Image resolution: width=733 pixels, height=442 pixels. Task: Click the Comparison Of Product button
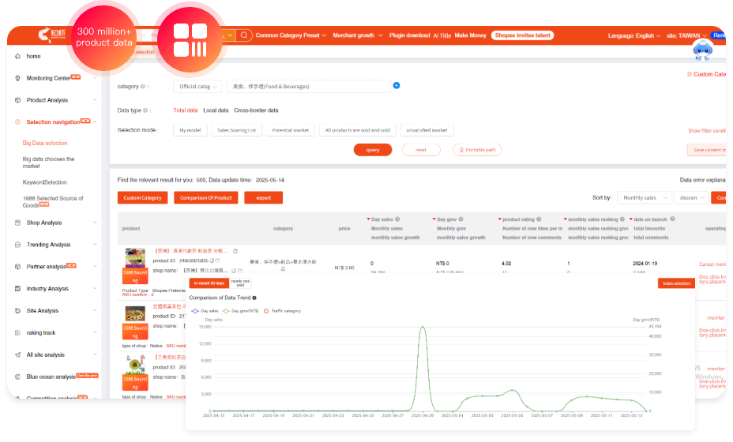coord(207,198)
